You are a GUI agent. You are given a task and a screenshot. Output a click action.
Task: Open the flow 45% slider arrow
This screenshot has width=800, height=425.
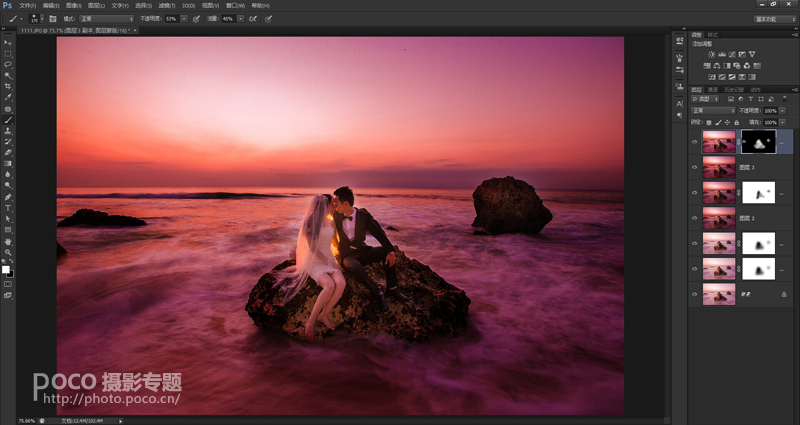coord(240,19)
